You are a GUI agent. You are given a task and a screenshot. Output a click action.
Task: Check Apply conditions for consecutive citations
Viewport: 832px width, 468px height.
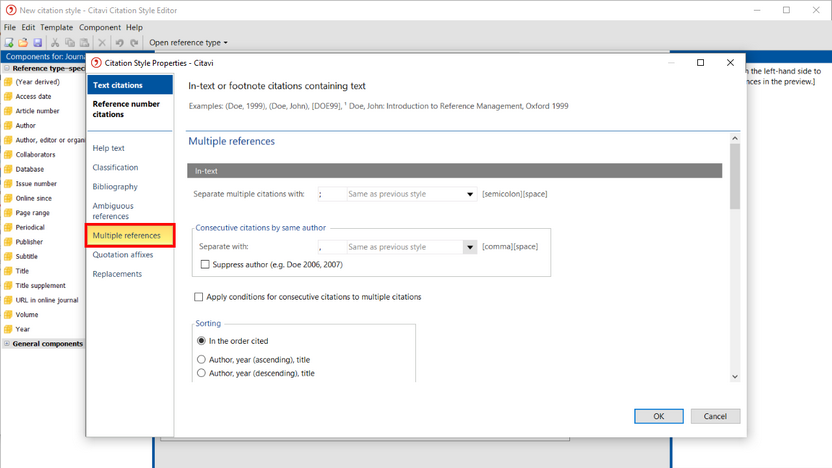[x=198, y=297]
